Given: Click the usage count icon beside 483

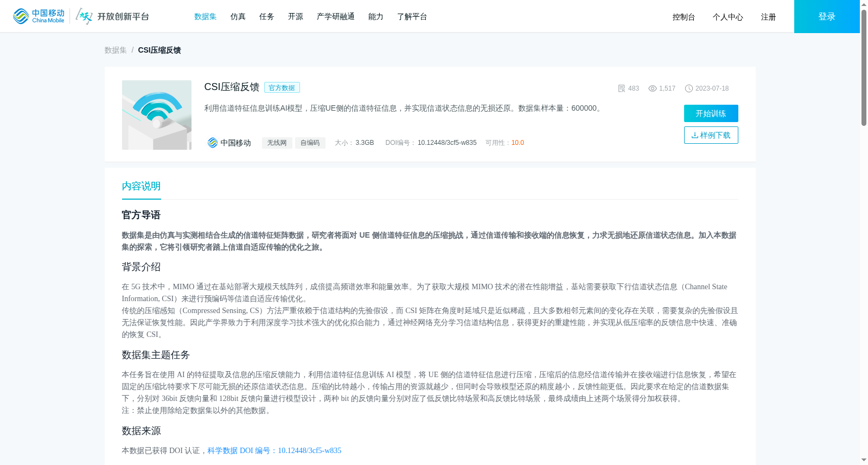Looking at the screenshot, I should 622,88.
